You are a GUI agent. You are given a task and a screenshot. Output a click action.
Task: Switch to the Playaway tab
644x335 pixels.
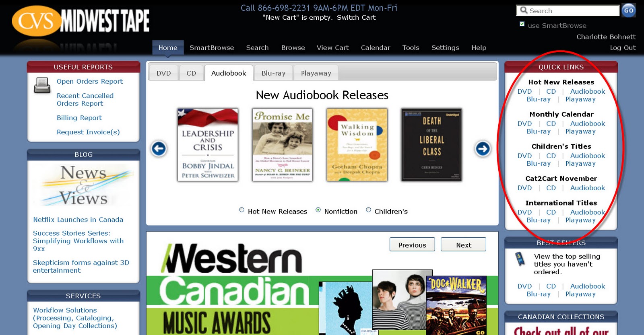[316, 73]
